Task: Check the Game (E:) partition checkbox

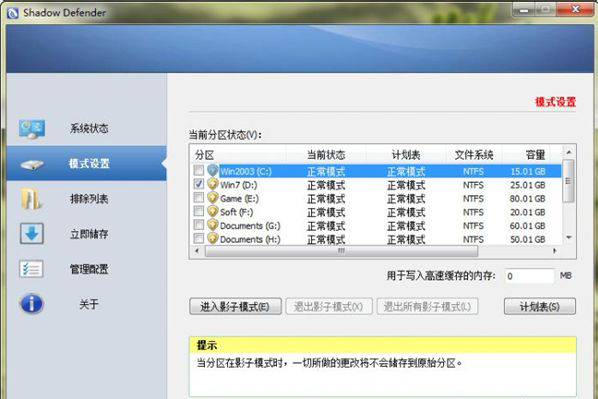Action: [x=199, y=198]
